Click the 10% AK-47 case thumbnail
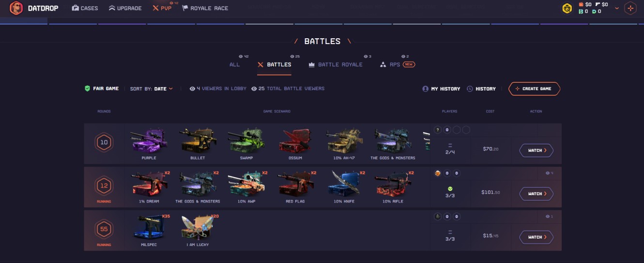This screenshot has width=644, height=263. 344,140
